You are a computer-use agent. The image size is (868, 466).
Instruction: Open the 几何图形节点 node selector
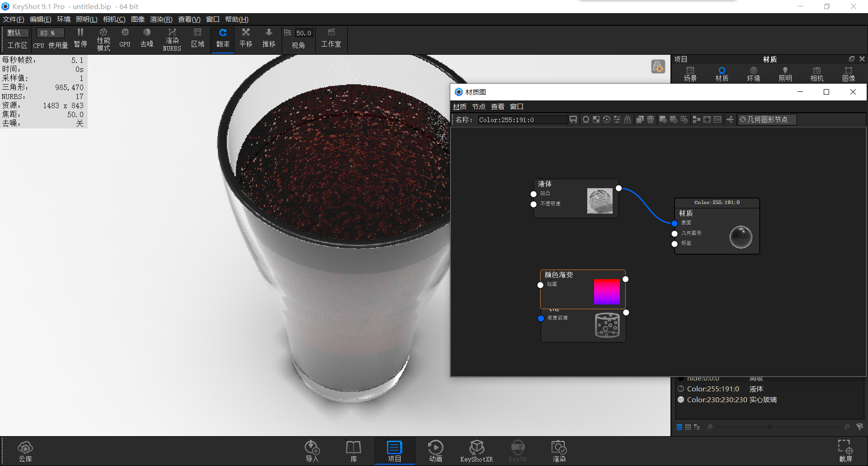click(x=767, y=119)
